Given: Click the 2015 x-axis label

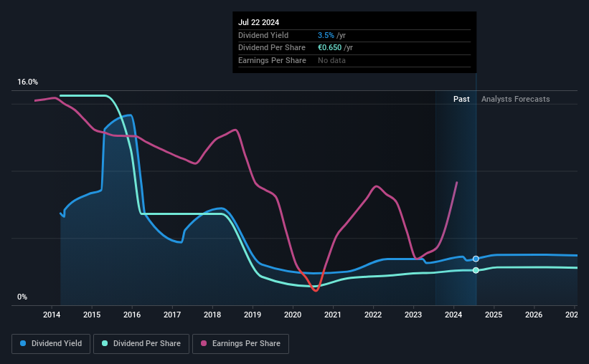Looking at the screenshot, I should [92, 315].
